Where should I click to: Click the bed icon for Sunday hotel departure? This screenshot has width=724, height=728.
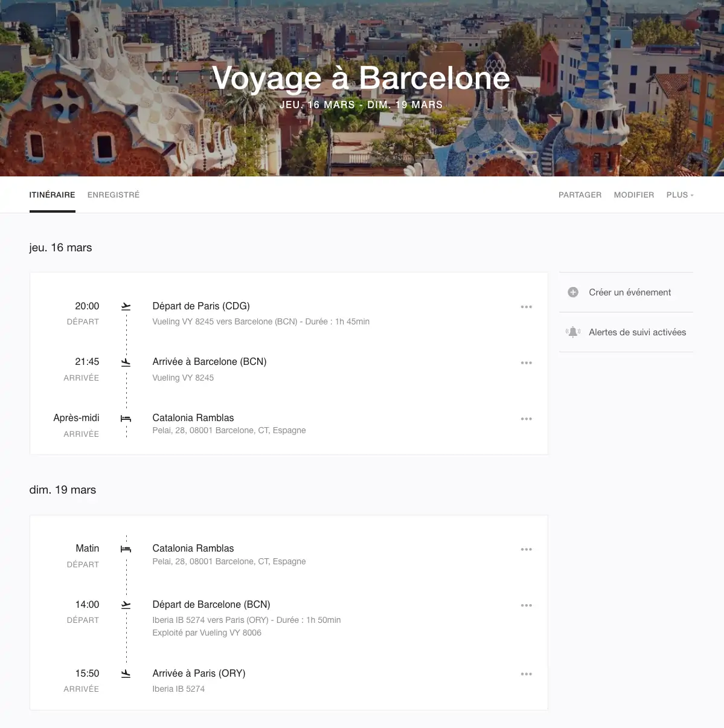[126, 549]
